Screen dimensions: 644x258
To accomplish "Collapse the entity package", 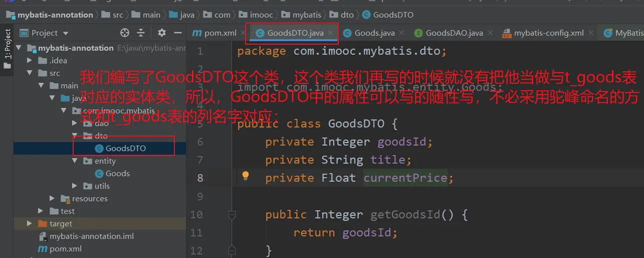I will (75, 161).
